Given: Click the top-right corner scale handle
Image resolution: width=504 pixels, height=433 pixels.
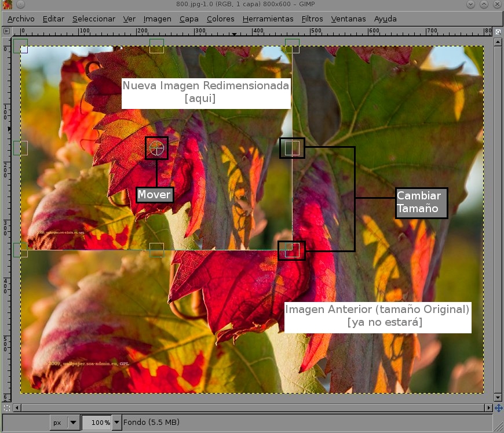Looking at the screenshot, I should [x=292, y=46].
